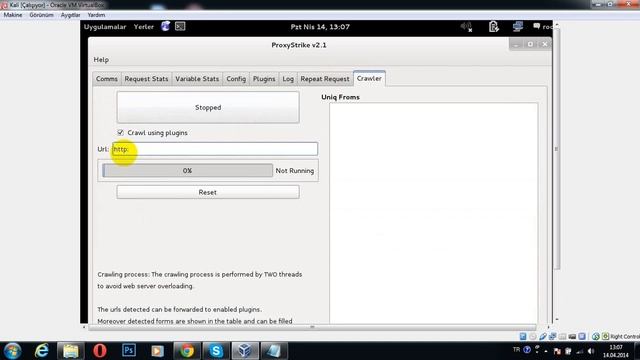
Task: Open the last taskbar app beside VirtualBox
Action: [x=274, y=351]
